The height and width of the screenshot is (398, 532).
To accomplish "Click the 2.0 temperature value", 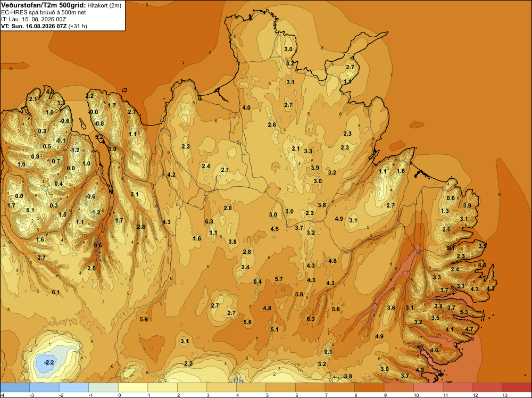I will (228, 208).
